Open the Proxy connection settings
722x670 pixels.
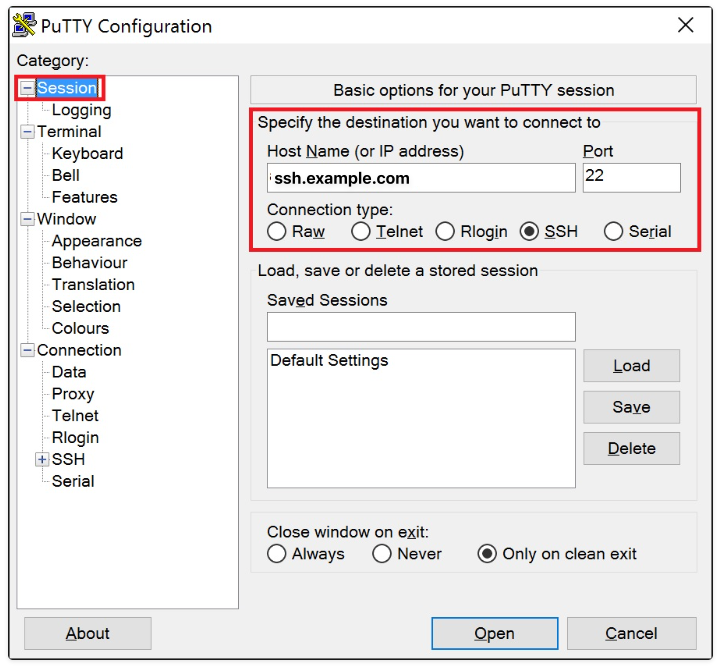pos(73,394)
